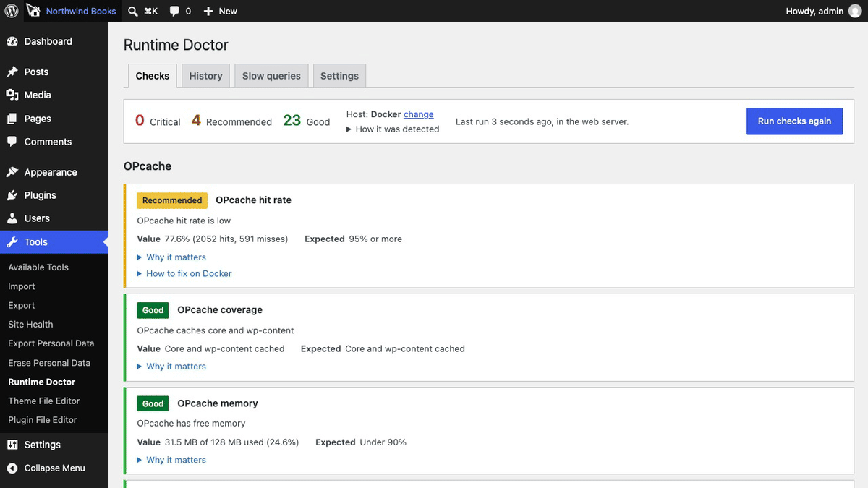Open Erase Personal Data submenu item
The width and height of the screenshot is (868, 488).
click(49, 363)
